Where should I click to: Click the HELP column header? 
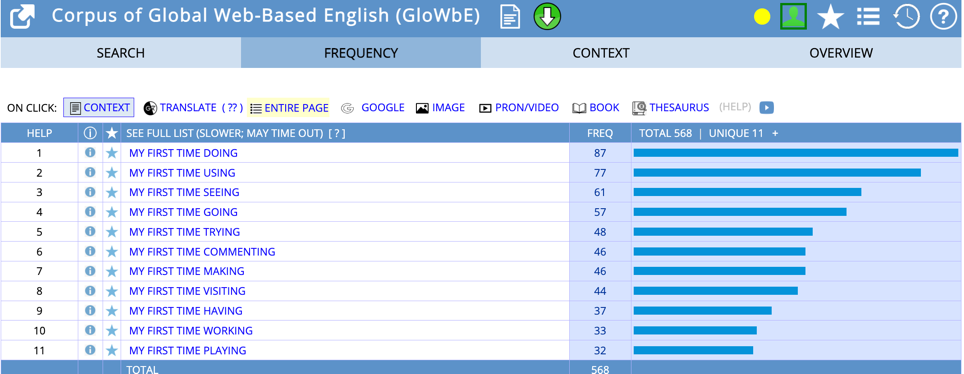tap(39, 133)
